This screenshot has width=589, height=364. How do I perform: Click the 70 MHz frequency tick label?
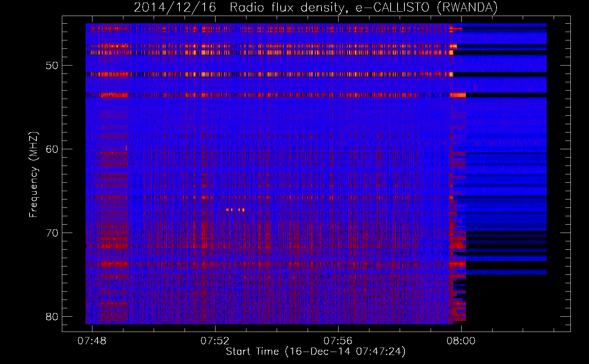click(x=52, y=233)
